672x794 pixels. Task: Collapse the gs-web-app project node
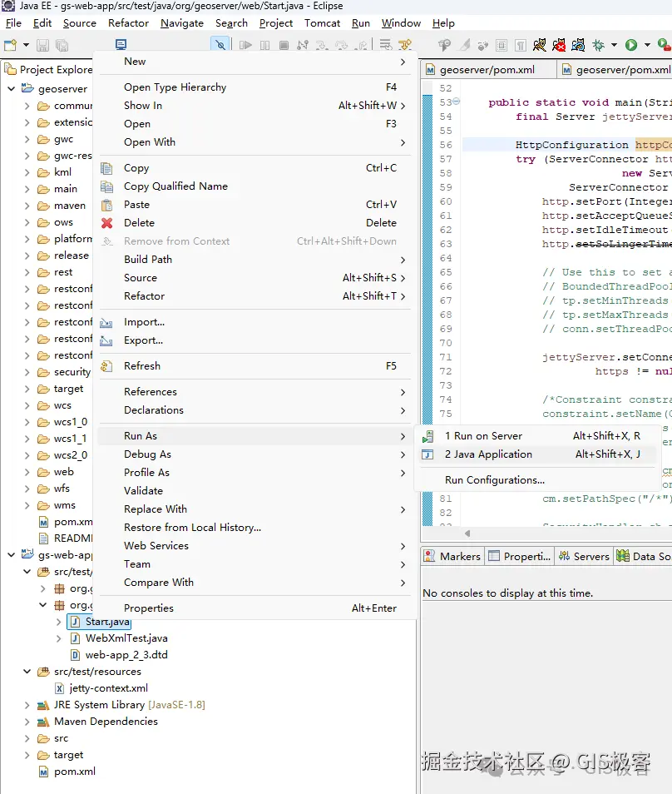pos(11,555)
